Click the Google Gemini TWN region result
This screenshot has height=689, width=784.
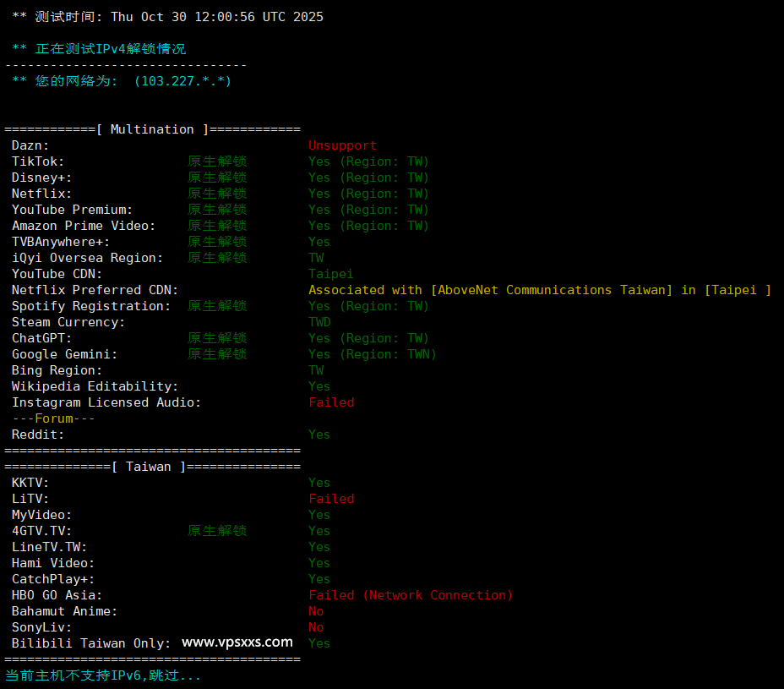tap(372, 354)
